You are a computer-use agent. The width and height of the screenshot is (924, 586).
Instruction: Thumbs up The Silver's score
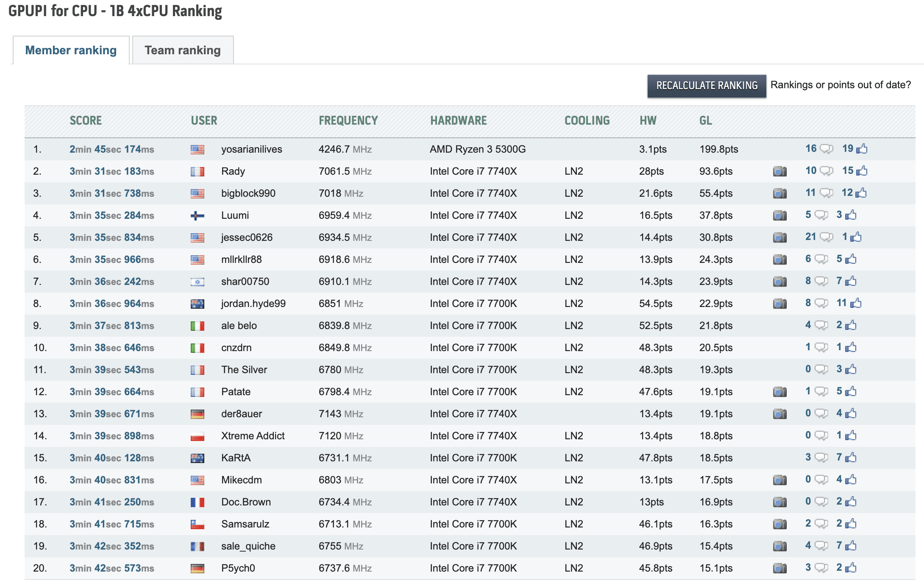[x=851, y=369]
